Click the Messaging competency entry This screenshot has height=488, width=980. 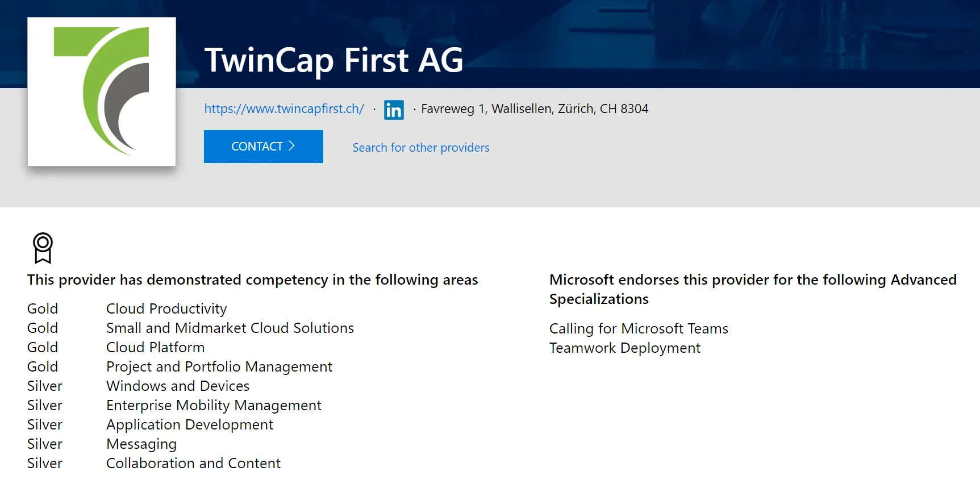pyautogui.click(x=141, y=444)
